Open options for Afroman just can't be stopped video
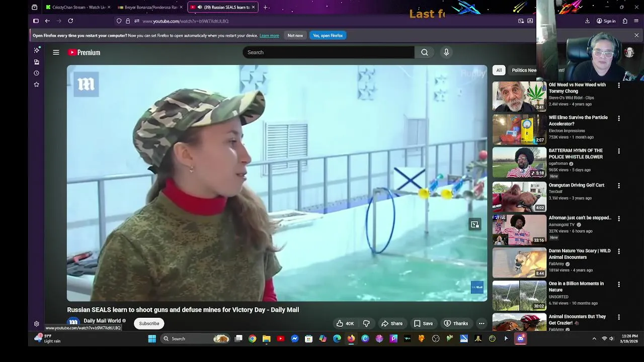Screen dimensions: 644x362 619,219
